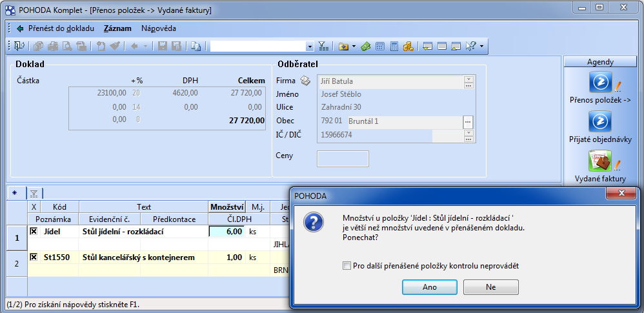Click the quantity cell showing 1,00
The image size is (644, 313).
point(227,257)
